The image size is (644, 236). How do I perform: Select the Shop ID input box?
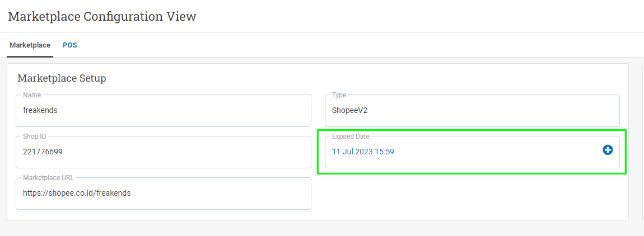(164, 152)
